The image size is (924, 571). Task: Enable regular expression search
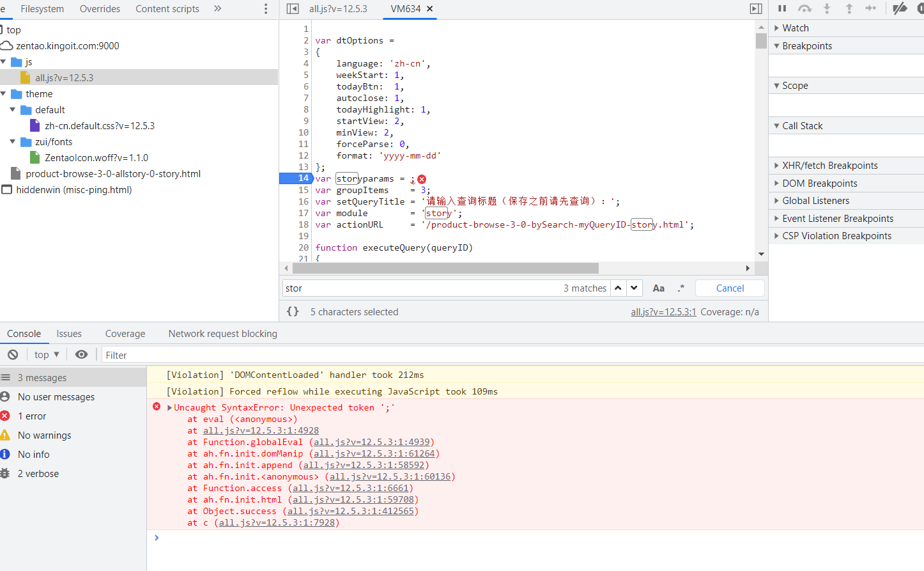tap(681, 288)
